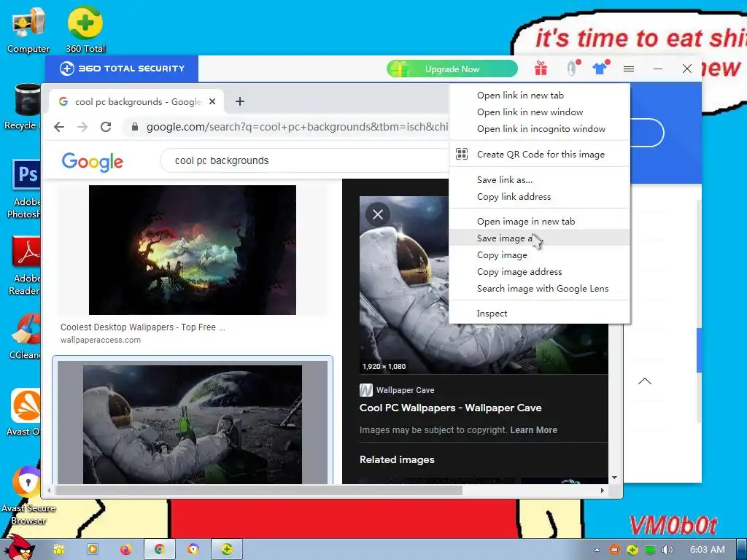Screen dimensions: 747x560
Task: Switch to cool pc backgrounds Google tab
Action: [x=136, y=101]
